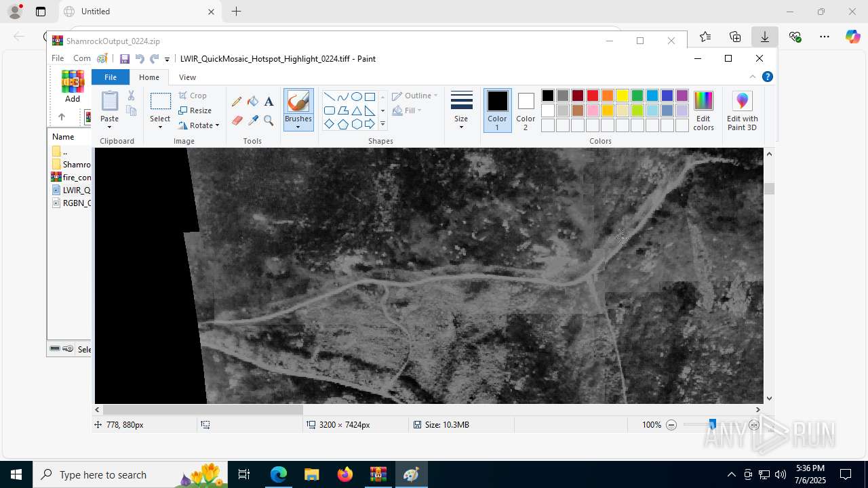The height and width of the screenshot is (488, 868).
Task: Click the Copy icon in Clipboard
Action: click(132, 110)
